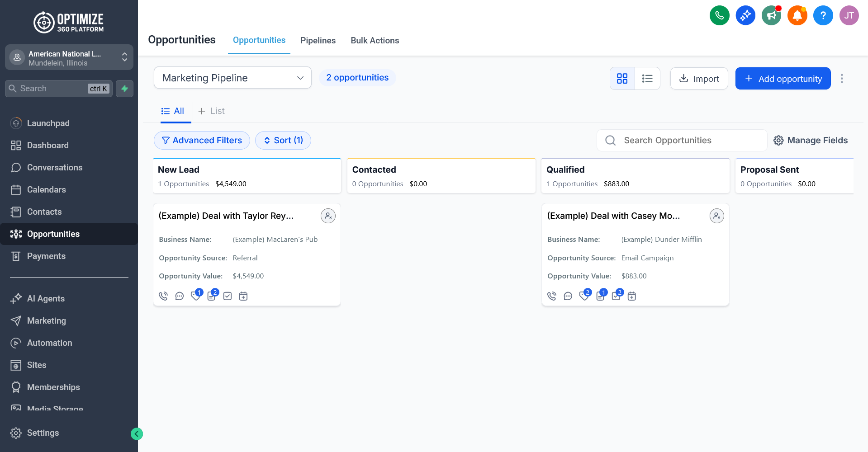Go to the Bulk Actions tab
Viewport: 868px width, 452px height.
[375, 41]
